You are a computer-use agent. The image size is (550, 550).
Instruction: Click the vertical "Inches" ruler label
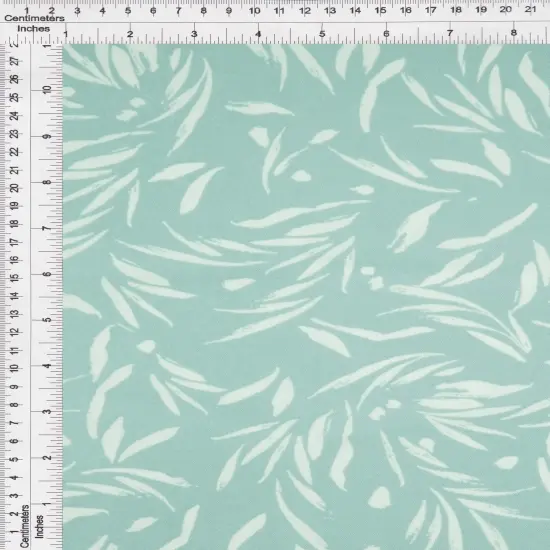(40, 526)
